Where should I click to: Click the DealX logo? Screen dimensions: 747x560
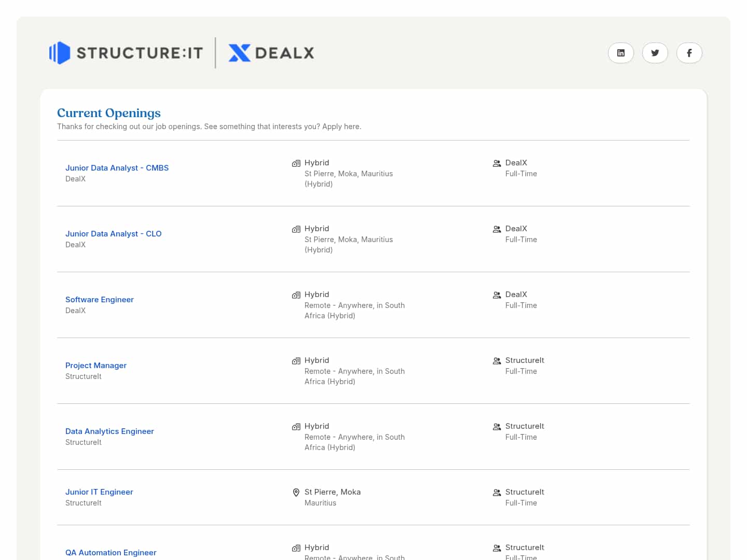click(271, 53)
